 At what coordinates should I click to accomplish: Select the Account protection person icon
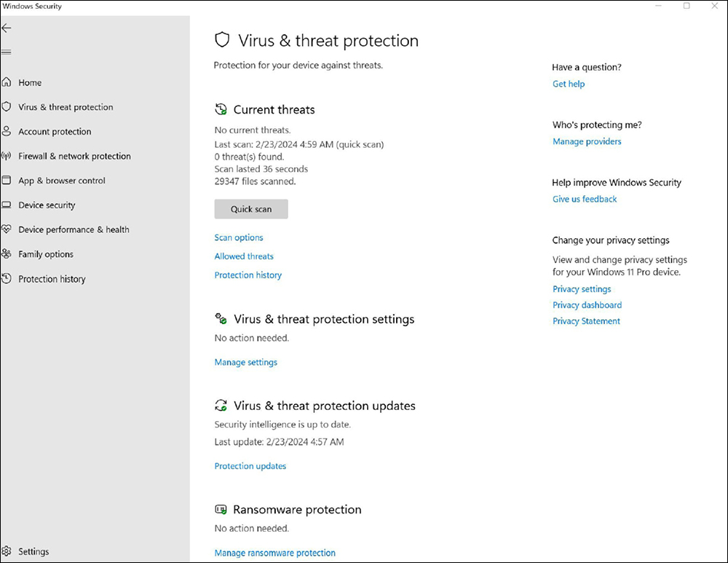pyautogui.click(x=7, y=132)
